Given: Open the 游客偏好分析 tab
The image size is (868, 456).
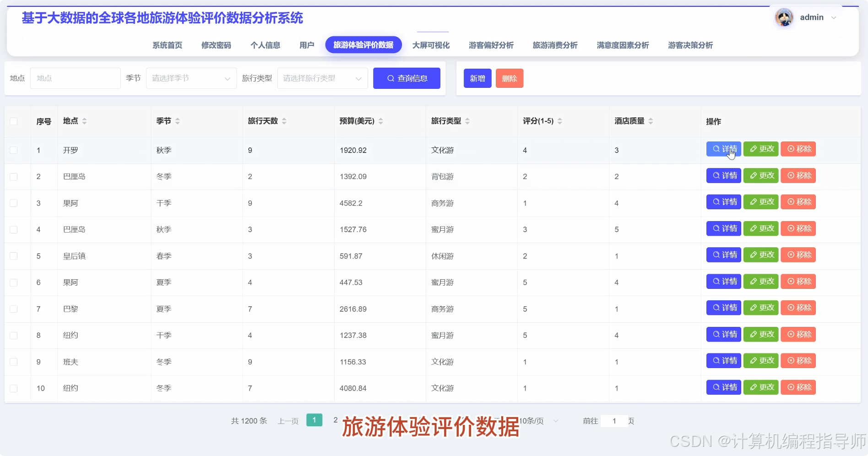Looking at the screenshot, I should click(491, 45).
